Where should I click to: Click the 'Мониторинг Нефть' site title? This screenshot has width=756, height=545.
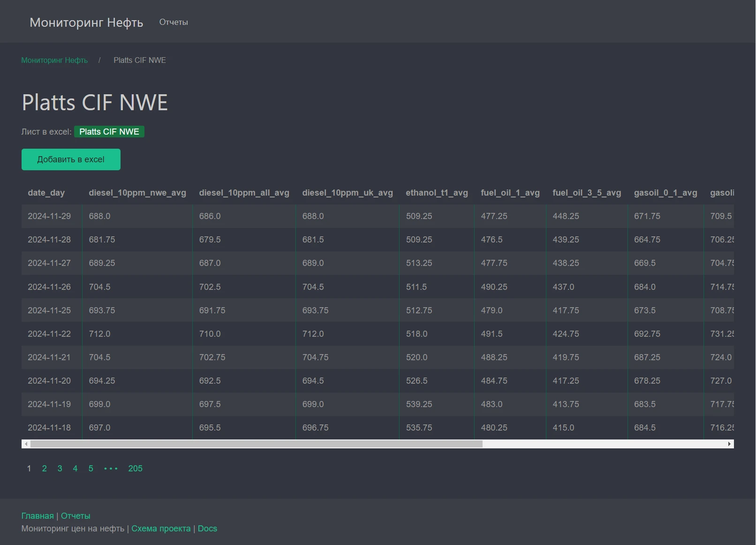pyautogui.click(x=86, y=23)
